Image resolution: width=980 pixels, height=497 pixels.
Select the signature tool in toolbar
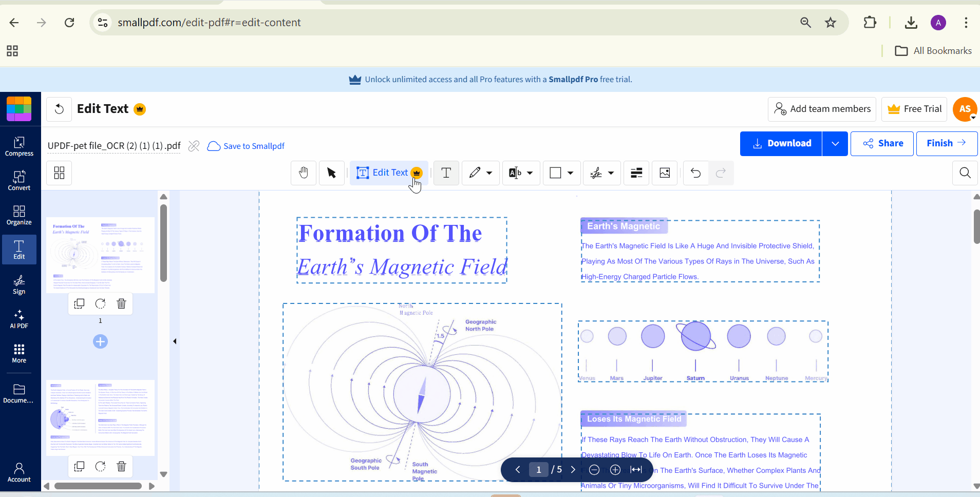pos(596,173)
